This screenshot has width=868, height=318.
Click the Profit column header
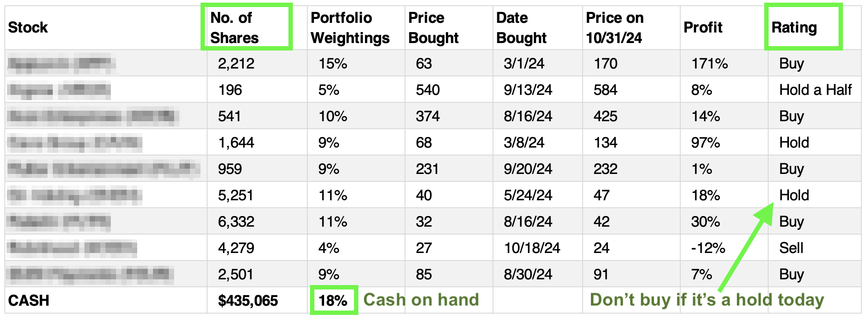pyautogui.click(x=703, y=27)
